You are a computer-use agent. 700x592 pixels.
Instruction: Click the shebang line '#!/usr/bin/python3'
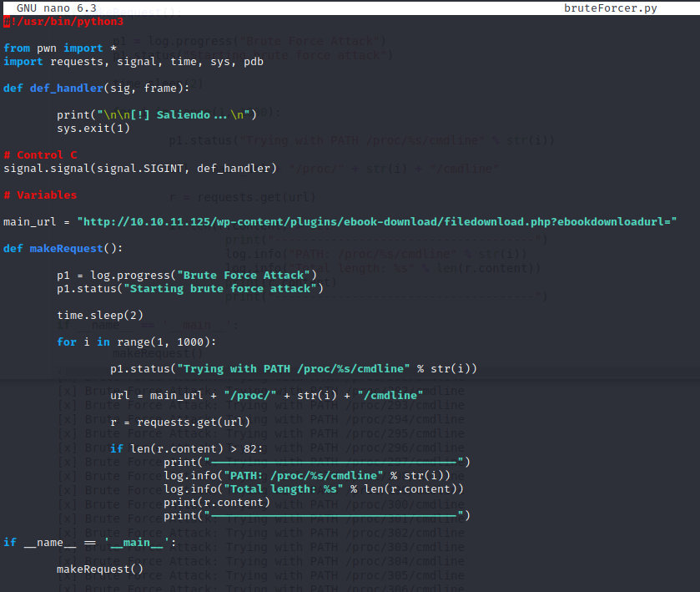[x=63, y=22]
